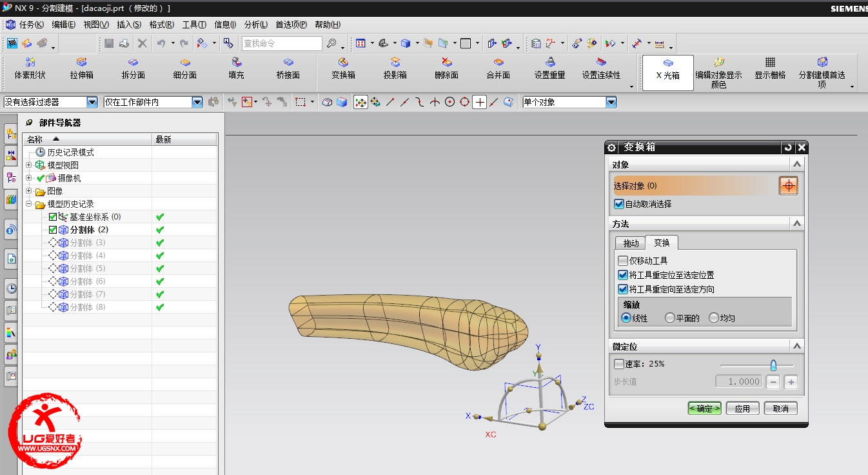Switch to the 变换 tab
Image resolution: width=868 pixels, height=475 pixels.
coord(662,243)
